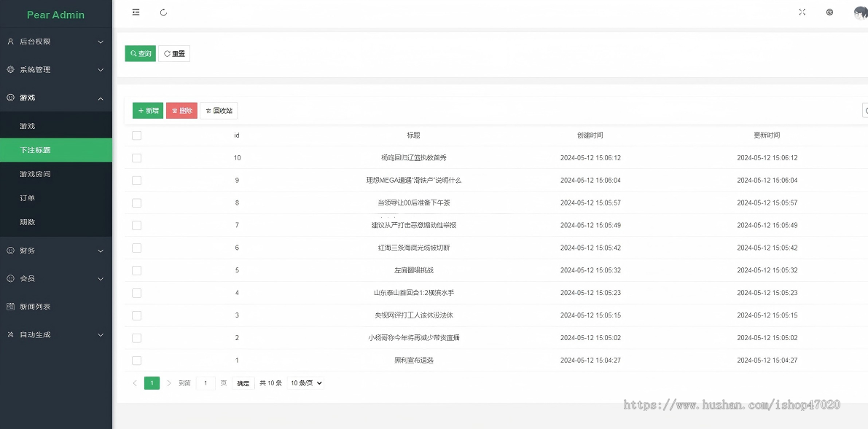Check the row with id 7
Image resolution: width=868 pixels, height=429 pixels.
click(x=137, y=225)
